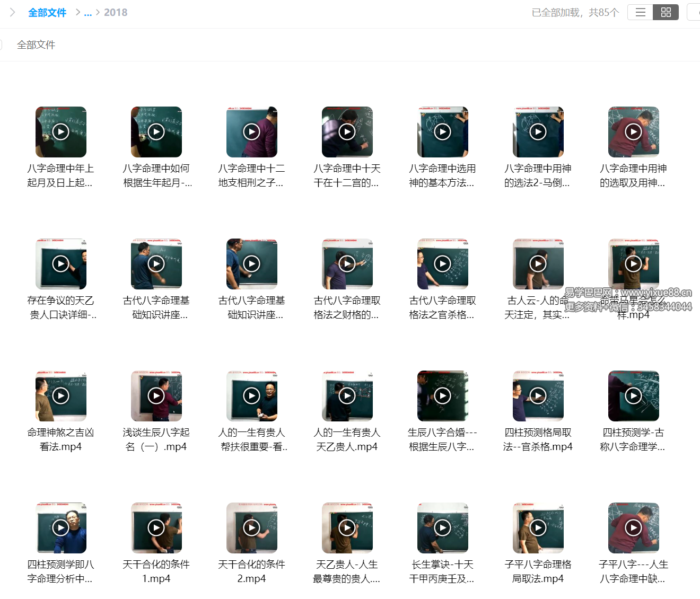Switch to list view layout
Image resolution: width=700 pixels, height=599 pixels.
click(640, 12)
